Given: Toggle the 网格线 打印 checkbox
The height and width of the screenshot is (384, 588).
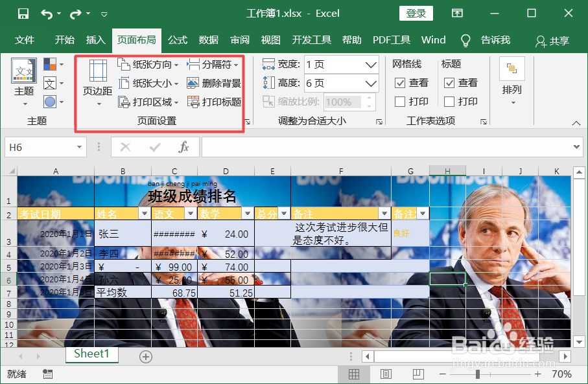Looking at the screenshot, I should (400, 102).
